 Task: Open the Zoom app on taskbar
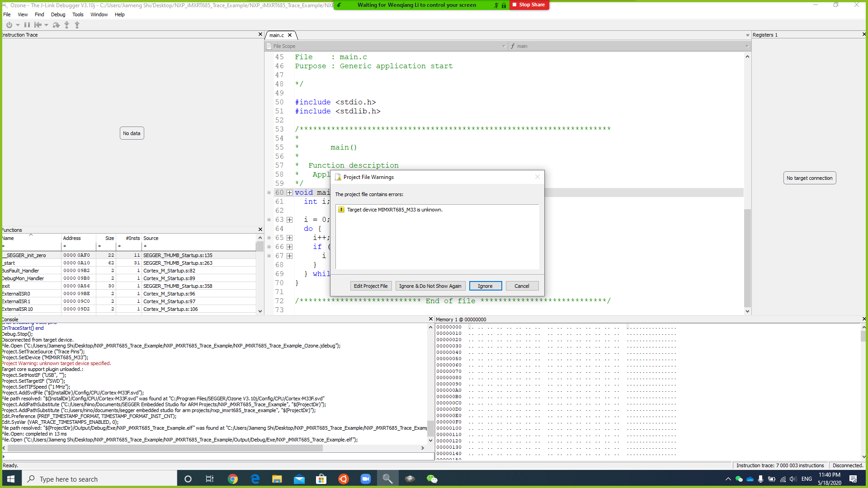point(366,479)
